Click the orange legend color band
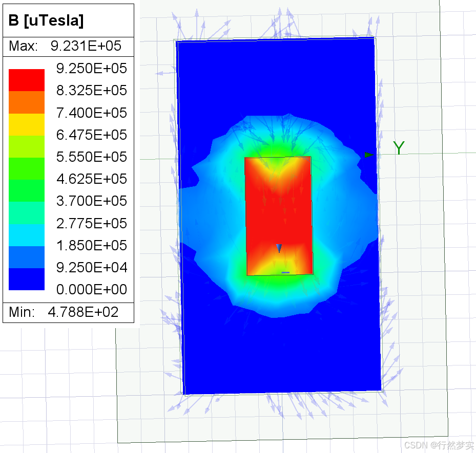 pyautogui.click(x=27, y=102)
